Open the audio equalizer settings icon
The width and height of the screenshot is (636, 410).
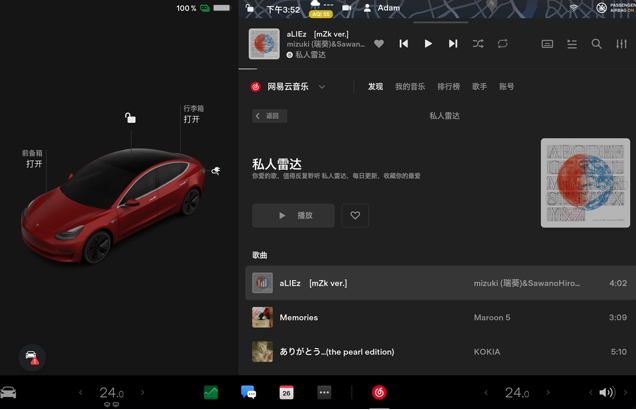click(x=621, y=44)
